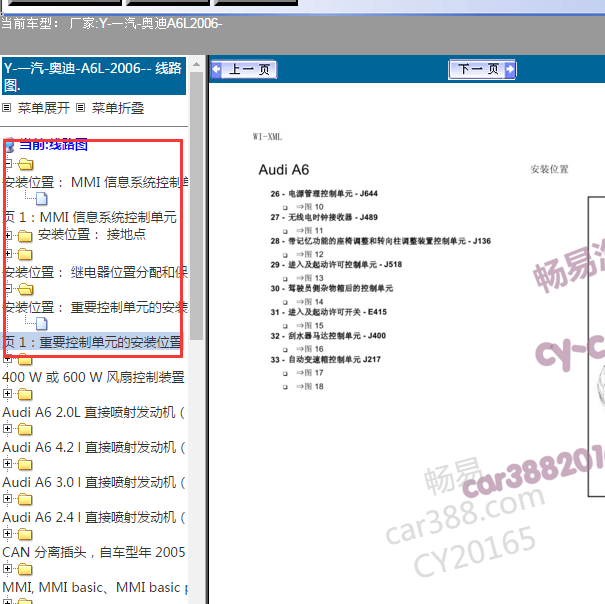Go to next page with 下一页 button
Viewport: 605px width, 604px height.
click(482, 69)
